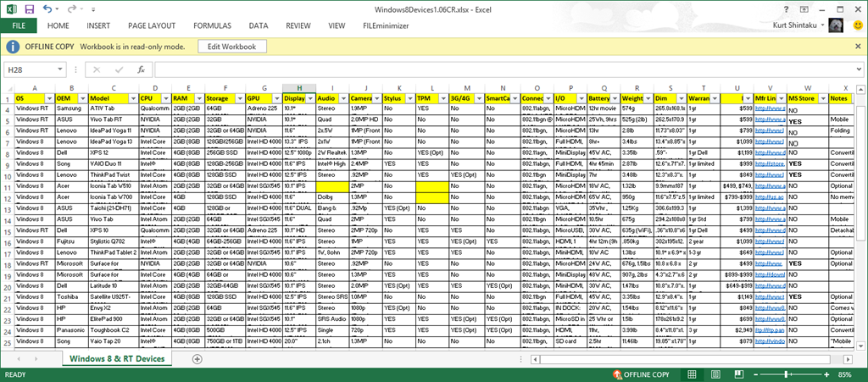Open the Storage column filter dropdown

[x=238, y=99]
